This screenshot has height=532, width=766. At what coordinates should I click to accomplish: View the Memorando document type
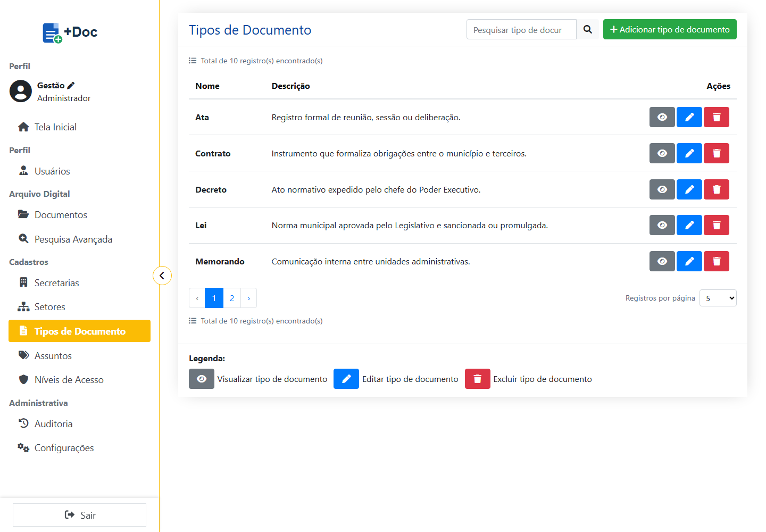[x=662, y=261]
